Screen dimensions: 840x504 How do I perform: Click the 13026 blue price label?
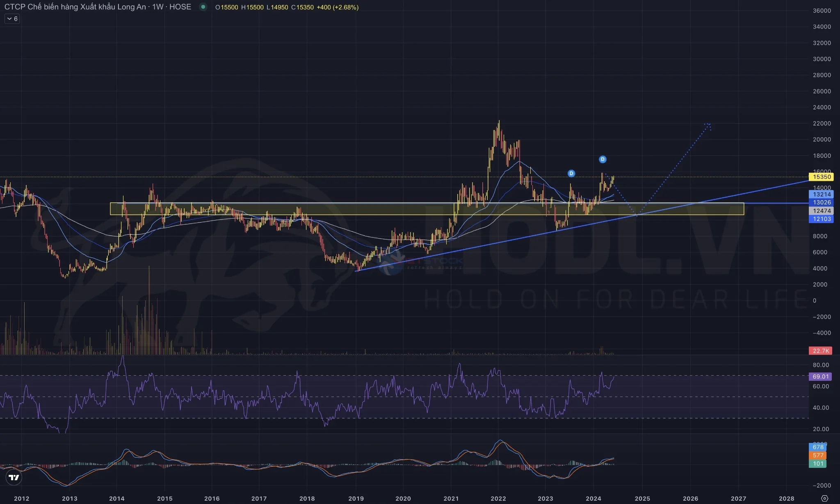(821, 203)
